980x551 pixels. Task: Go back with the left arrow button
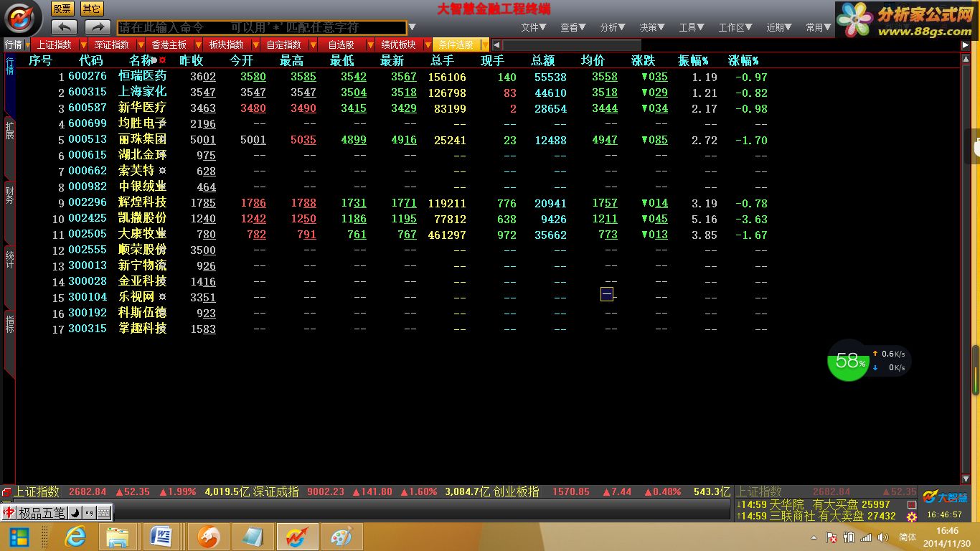(x=65, y=27)
